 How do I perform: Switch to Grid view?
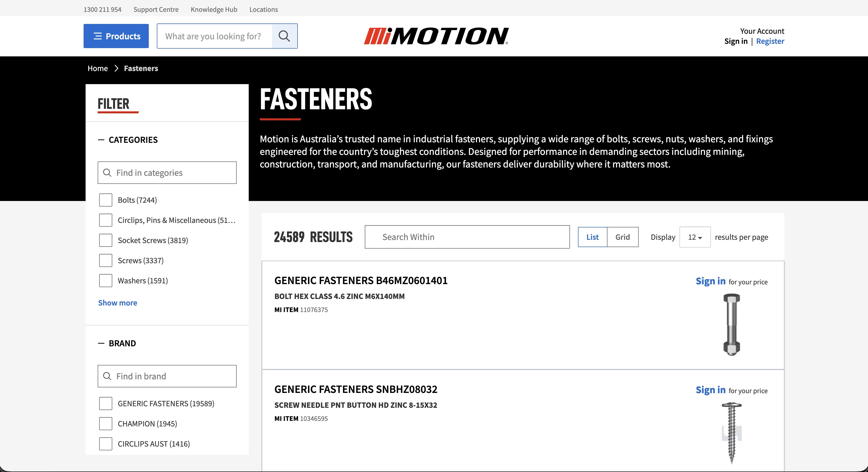pos(622,237)
